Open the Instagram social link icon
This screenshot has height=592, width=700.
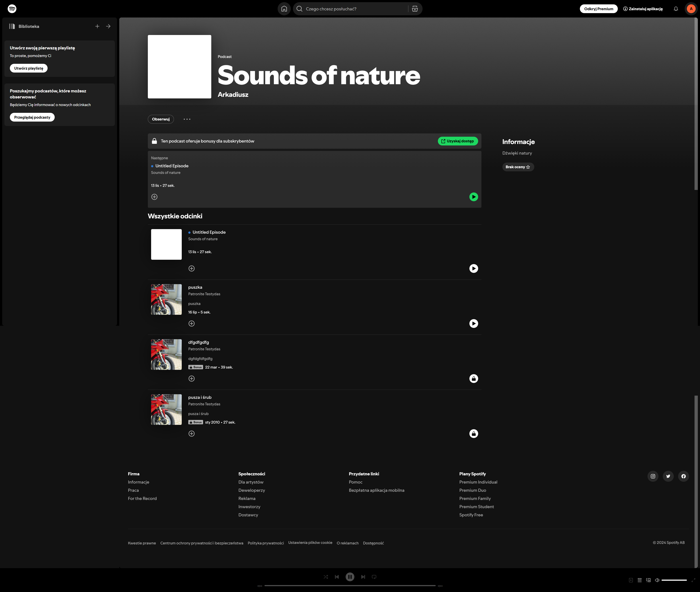pyautogui.click(x=653, y=476)
